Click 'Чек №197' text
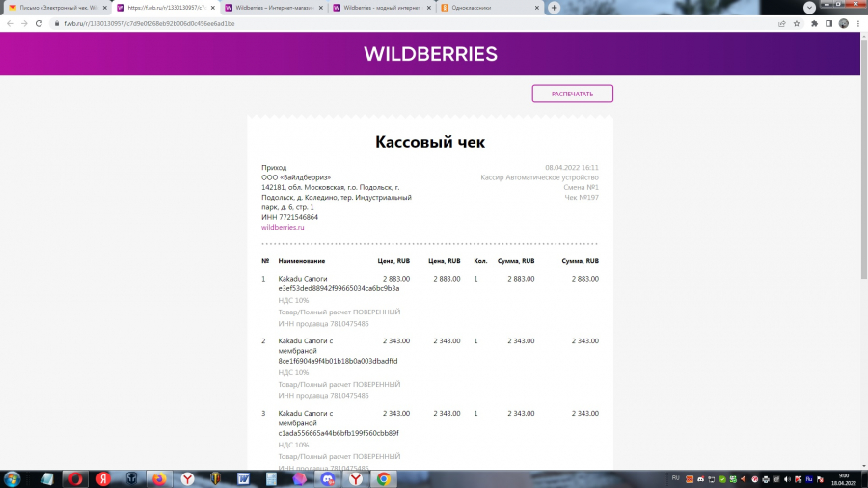Viewport: 868px width, 488px height. pyautogui.click(x=582, y=197)
